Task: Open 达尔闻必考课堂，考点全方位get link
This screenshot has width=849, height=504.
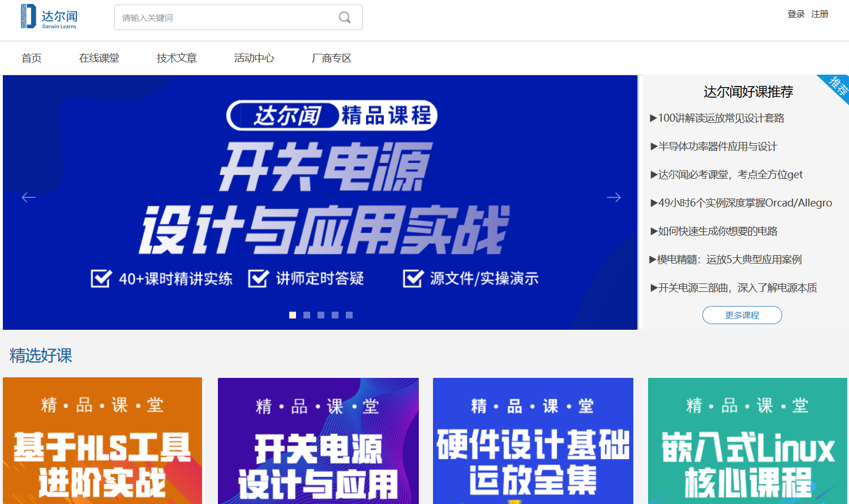Action: click(727, 175)
